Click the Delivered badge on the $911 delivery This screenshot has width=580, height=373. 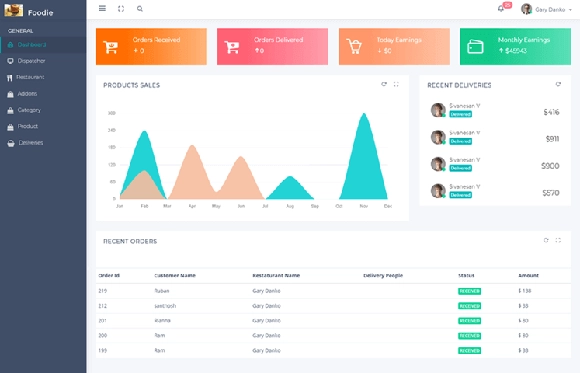point(461,141)
